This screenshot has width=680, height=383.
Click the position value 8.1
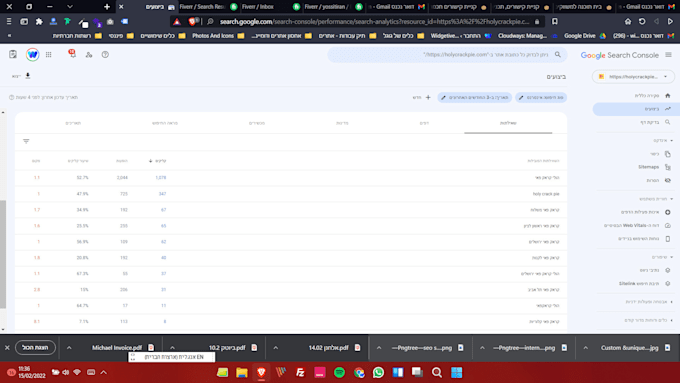pos(37,322)
